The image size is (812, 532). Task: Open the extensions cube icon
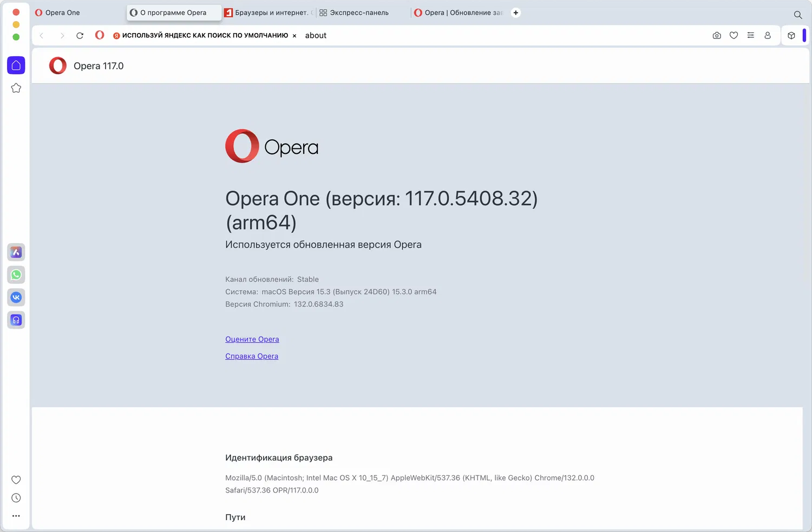[x=791, y=36]
